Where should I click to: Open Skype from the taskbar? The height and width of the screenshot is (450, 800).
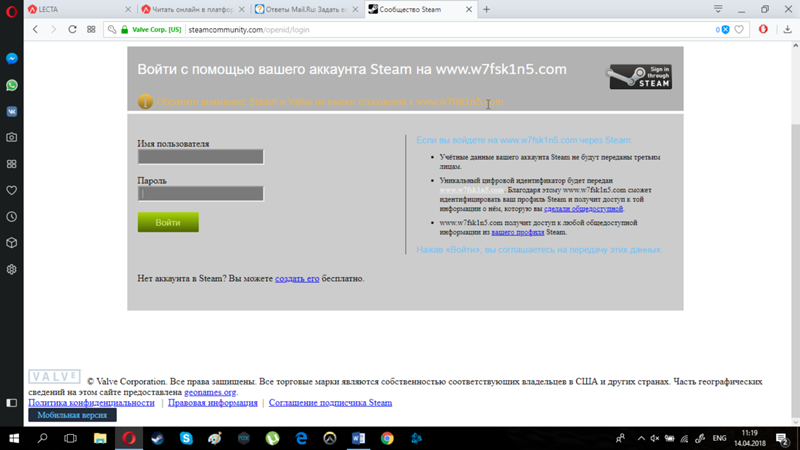pos(186,438)
